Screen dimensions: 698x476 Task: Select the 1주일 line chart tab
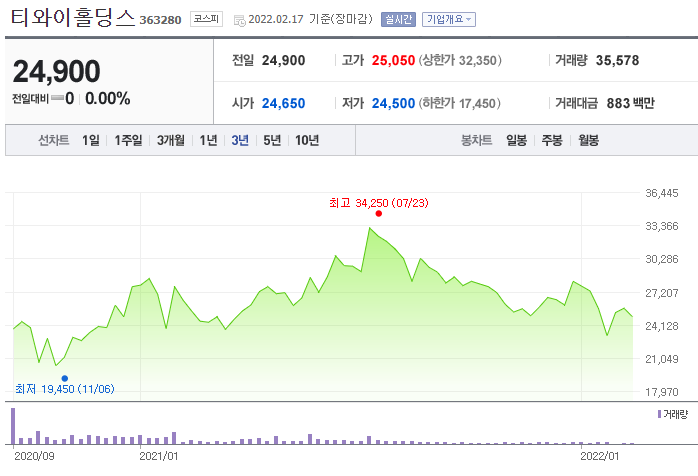(128, 141)
